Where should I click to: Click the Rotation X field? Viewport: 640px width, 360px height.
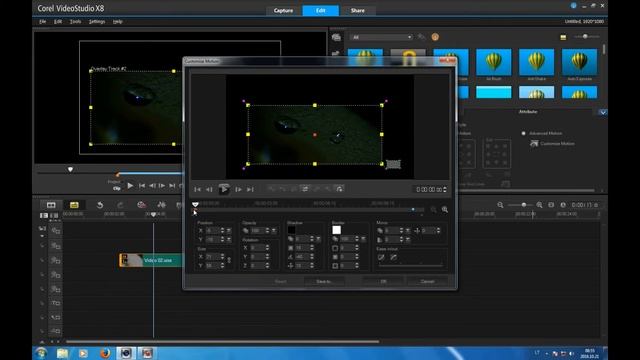pyautogui.click(x=258, y=248)
